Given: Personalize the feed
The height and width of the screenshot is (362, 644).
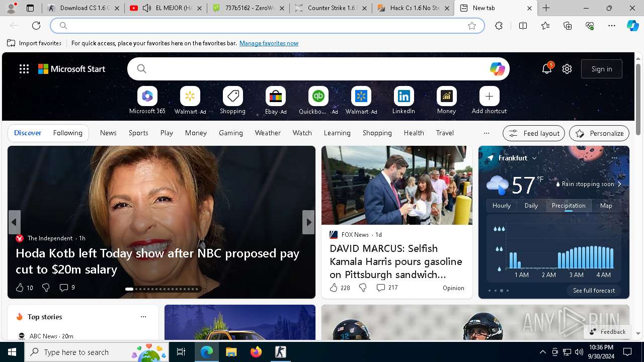Looking at the screenshot, I should (x=599, y=133).
